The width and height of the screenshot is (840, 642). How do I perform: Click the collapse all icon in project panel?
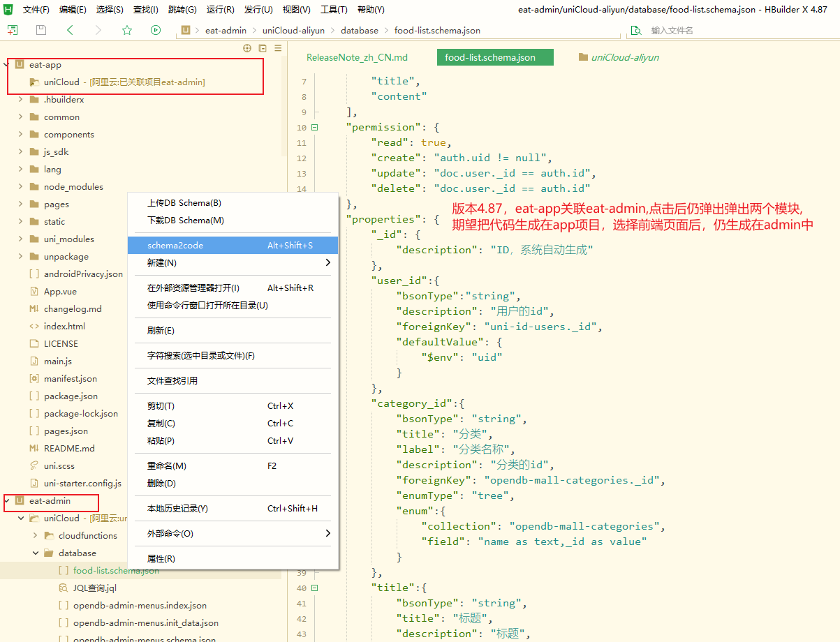263,48
